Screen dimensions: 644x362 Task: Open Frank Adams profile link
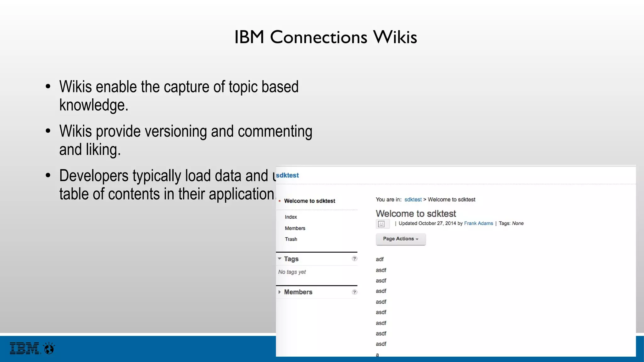[479, 223]
